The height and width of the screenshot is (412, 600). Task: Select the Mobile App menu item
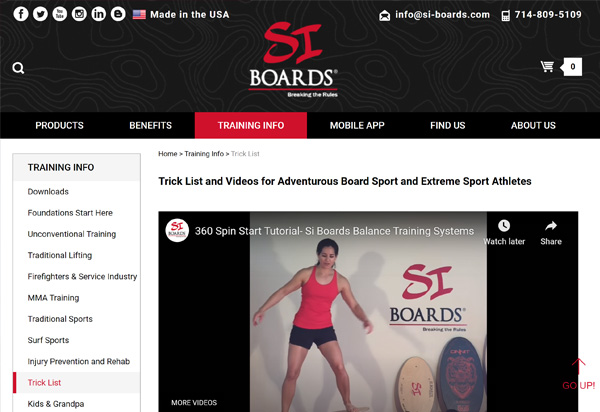click(357, 125)
